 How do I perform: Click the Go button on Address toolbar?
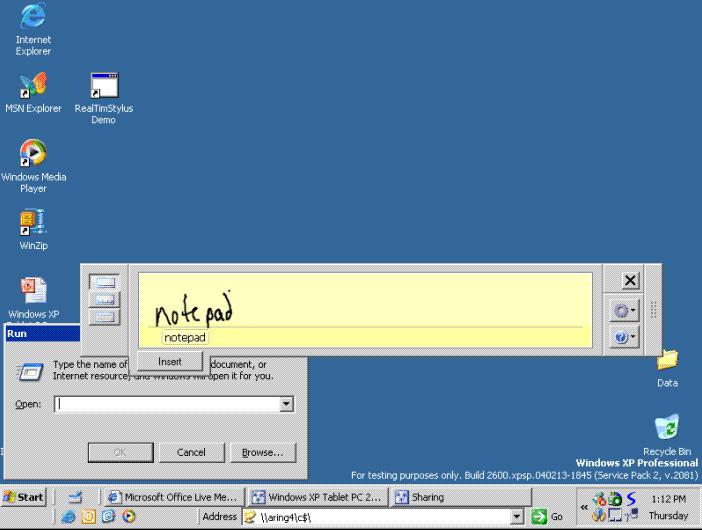[x=547, y=517]
